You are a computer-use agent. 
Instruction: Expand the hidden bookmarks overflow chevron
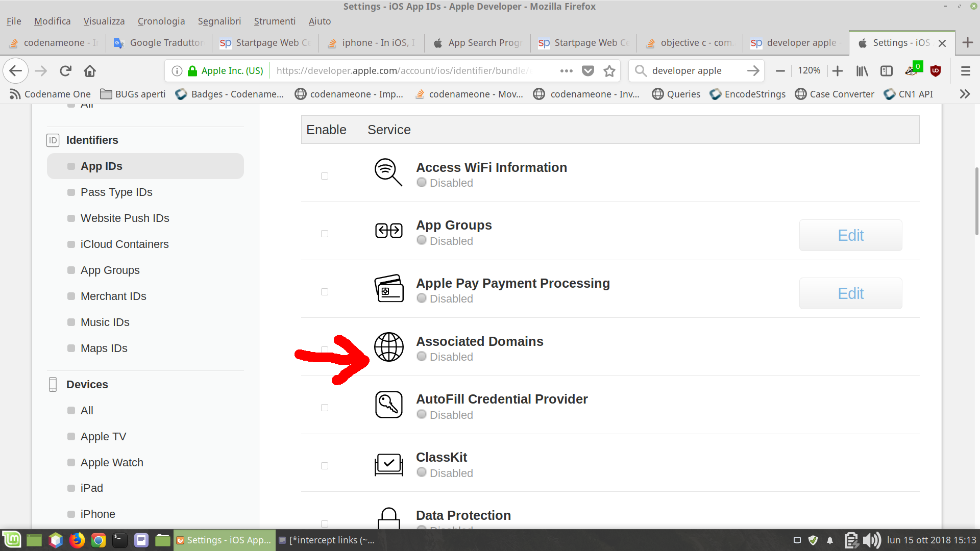[x=964, y=94]
